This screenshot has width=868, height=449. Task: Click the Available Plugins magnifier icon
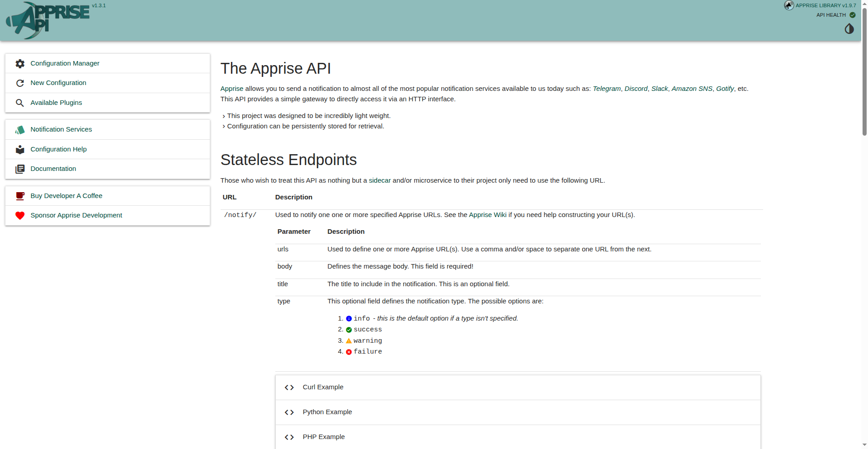[20, 103]
